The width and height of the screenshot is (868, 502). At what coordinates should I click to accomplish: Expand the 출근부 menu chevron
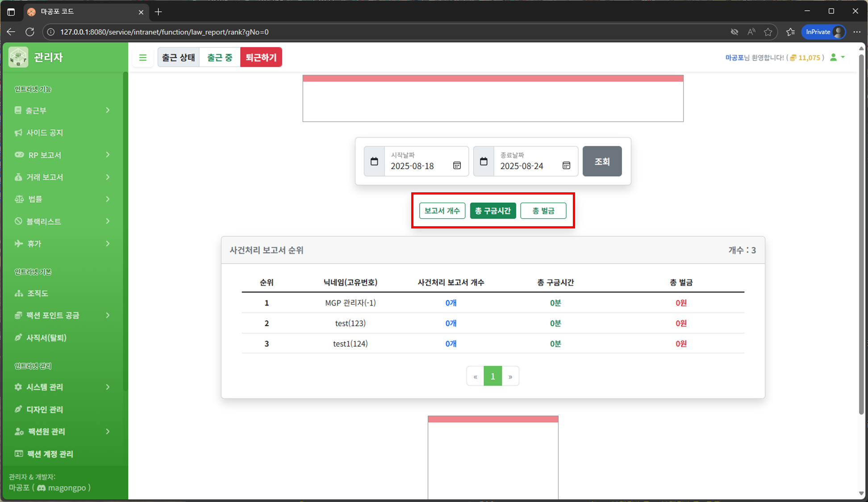click(108, 110)
